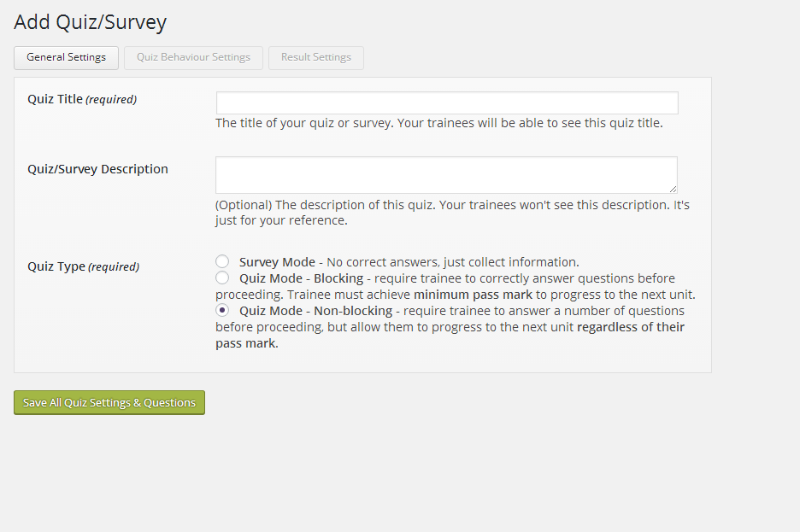The width and height of the screenshot is (800, 532).
Task: Grab the description textarea resize handle
Action: tap(673, 189)
